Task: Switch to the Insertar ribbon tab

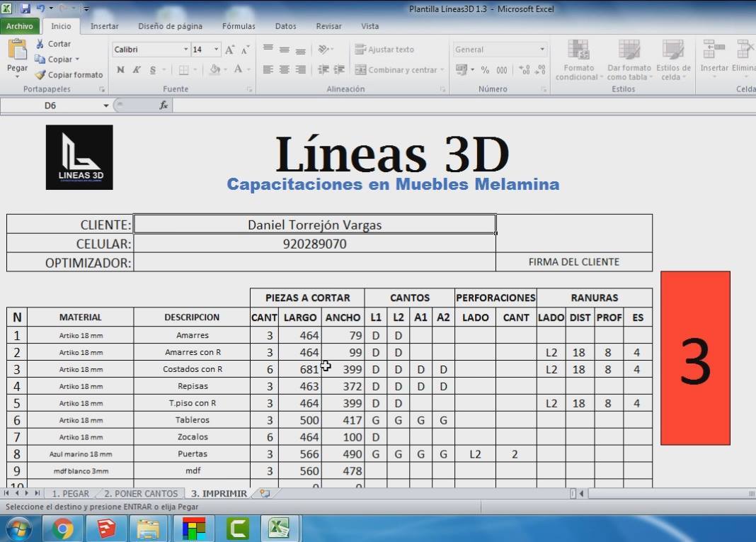Action: point(104,26)
